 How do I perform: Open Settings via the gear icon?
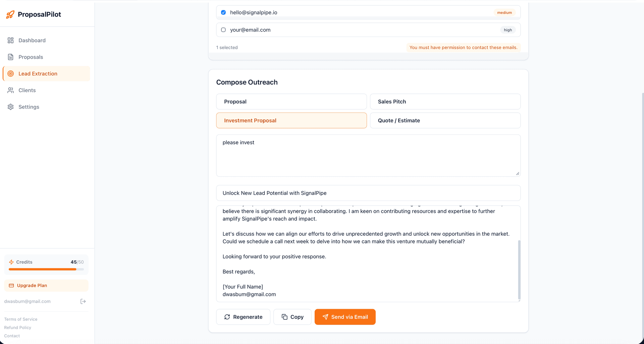click(x=11, y=107)
